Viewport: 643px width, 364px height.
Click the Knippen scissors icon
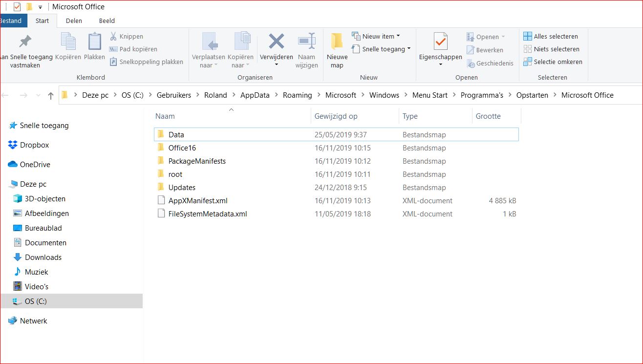pos(113,37)
